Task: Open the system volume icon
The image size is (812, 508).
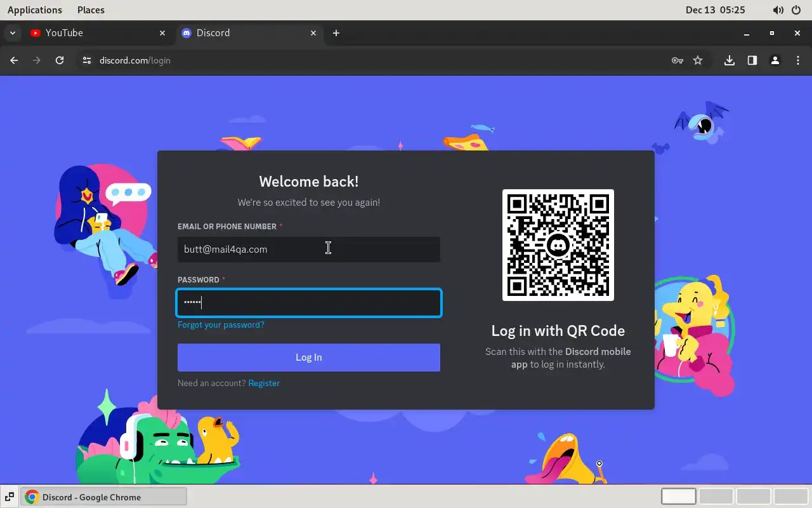Action: 778,10
